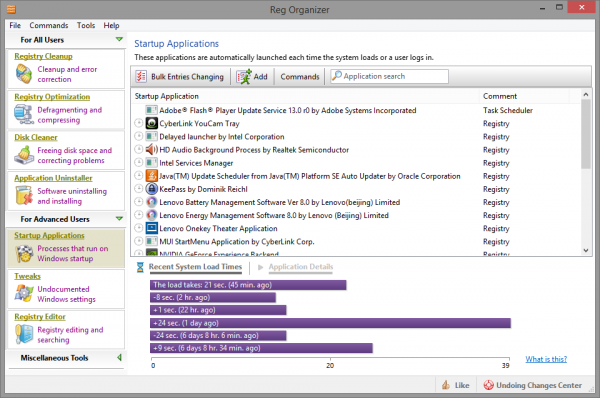Open the File menu

[x=15, y=25]
